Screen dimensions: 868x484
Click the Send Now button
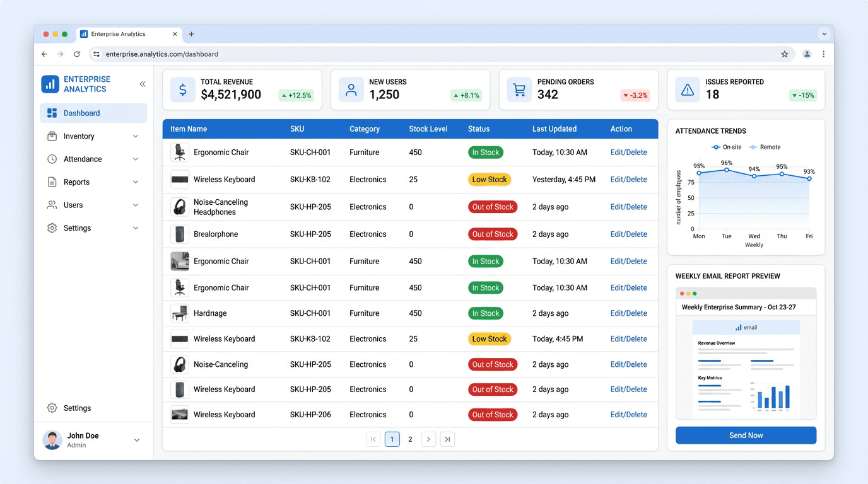pos(746,435)
